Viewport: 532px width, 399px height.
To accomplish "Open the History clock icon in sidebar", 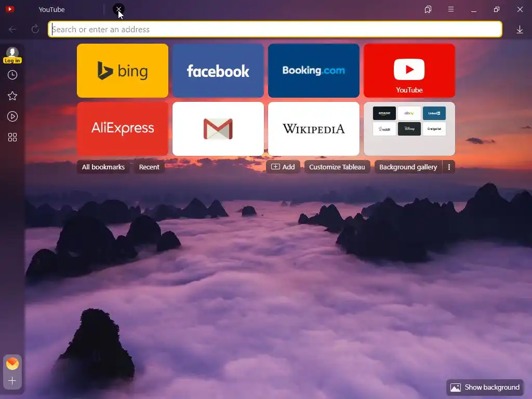I will tap(12, 75).
